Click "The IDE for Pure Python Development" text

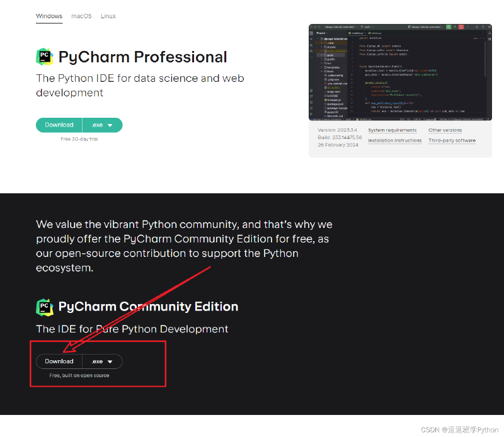(x=132, y=329)
